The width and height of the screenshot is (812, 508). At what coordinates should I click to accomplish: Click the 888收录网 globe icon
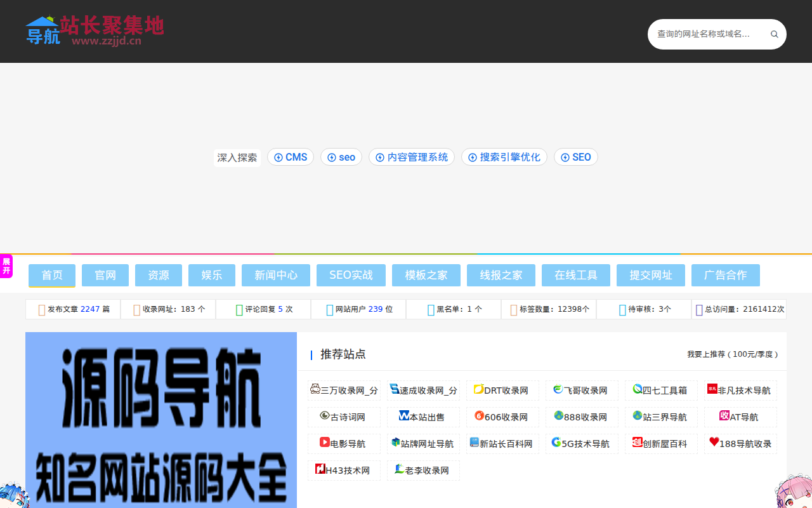click(558, 417)
